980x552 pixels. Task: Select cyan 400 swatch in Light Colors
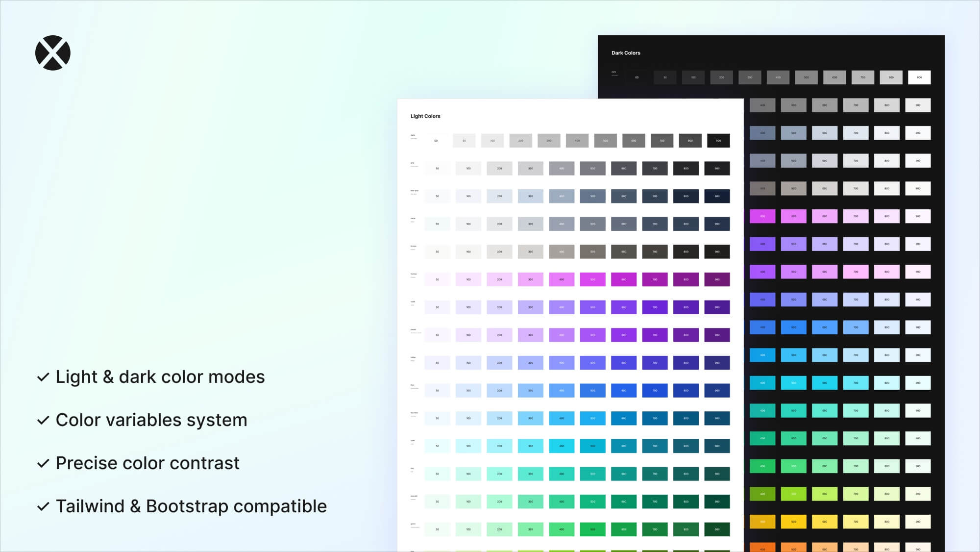[x=562, y=446]
